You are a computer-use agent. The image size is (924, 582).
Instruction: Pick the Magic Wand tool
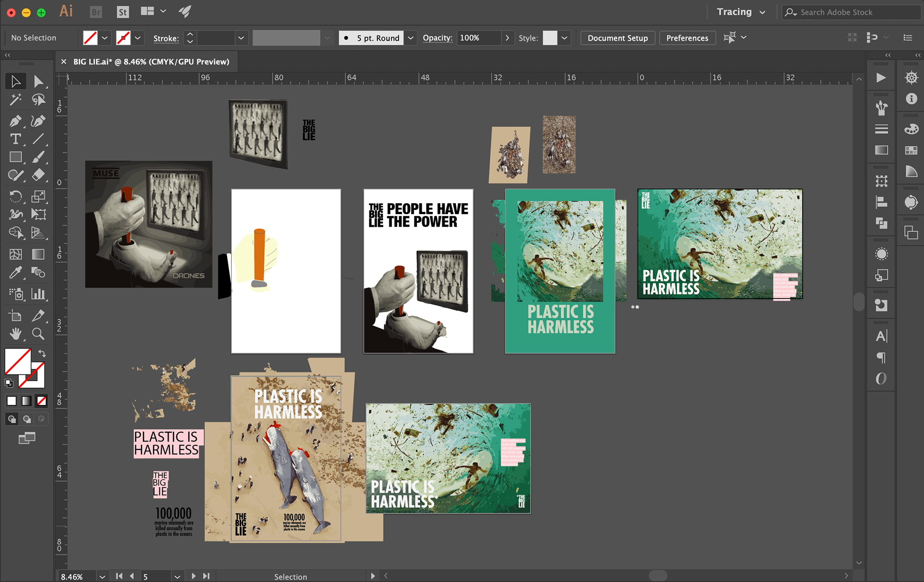pyautogui.click(x=15, y=100)
